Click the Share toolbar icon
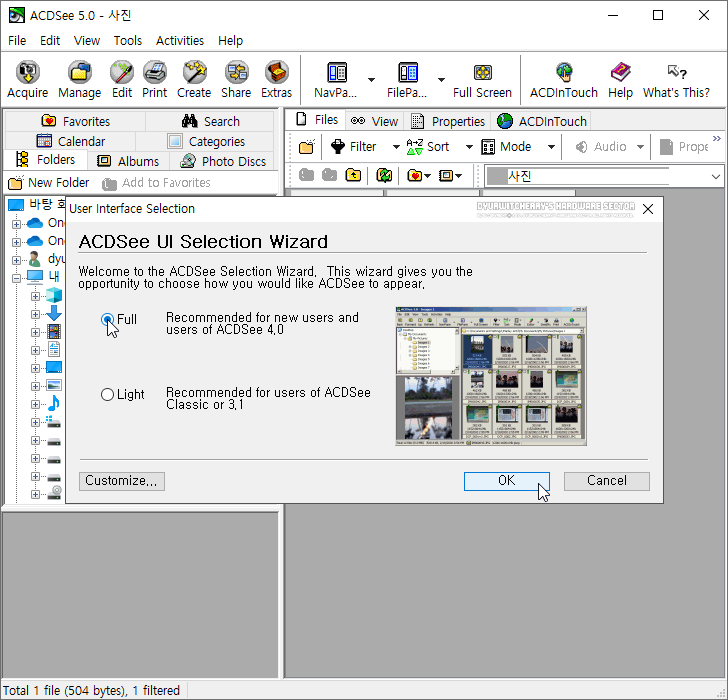The width and height of the screenshot is (728, 700). point(236,79)
